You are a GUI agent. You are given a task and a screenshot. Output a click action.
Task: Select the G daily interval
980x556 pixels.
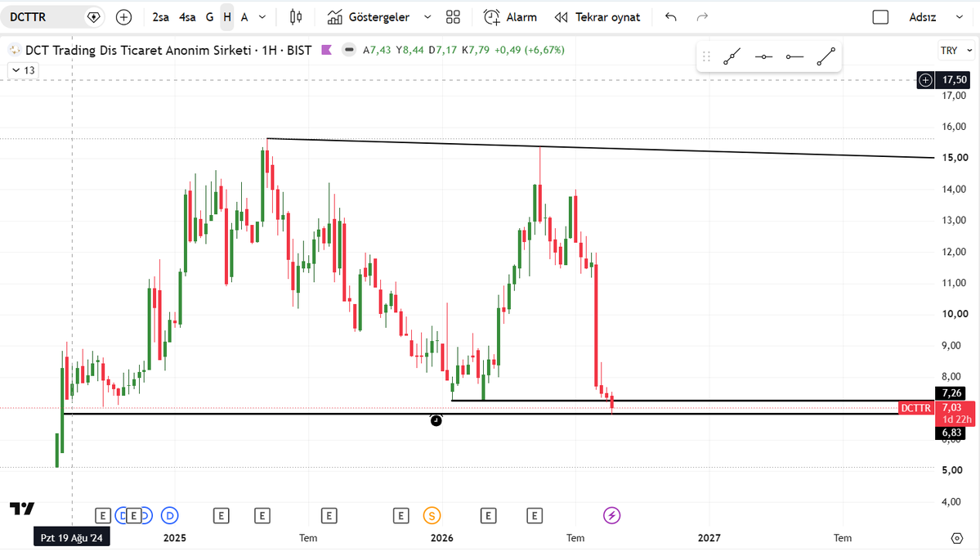click(x=209, y=17)
